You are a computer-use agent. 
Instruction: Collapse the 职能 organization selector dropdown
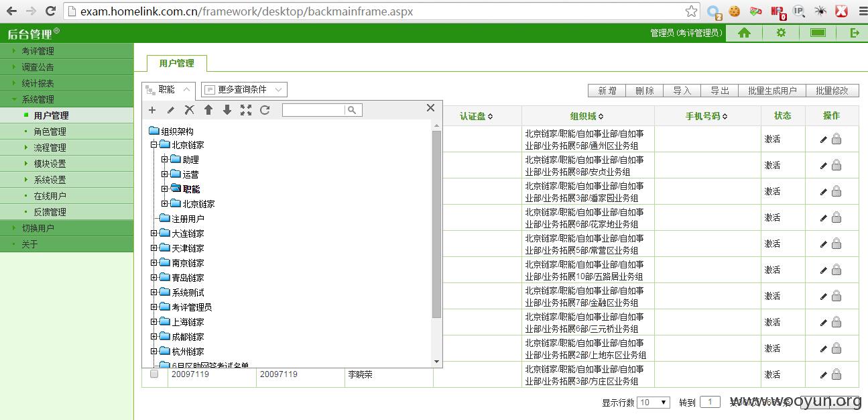click(168, 89)
